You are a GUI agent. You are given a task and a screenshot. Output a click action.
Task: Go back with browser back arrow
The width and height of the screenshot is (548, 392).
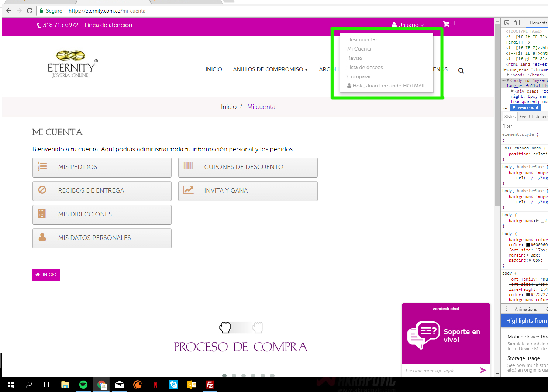[x=9, y=11]
